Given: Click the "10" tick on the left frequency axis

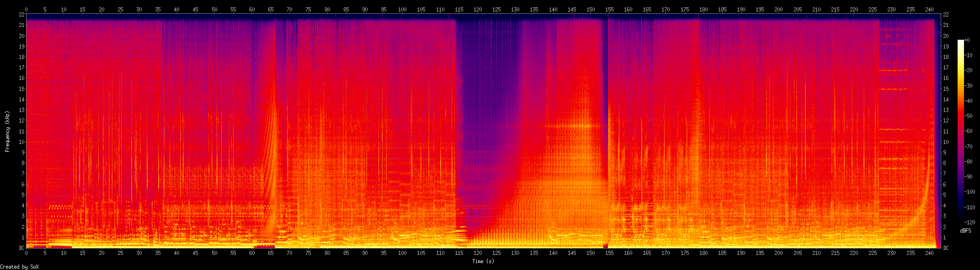Looking at the screenshot, I should coord(21,142).
